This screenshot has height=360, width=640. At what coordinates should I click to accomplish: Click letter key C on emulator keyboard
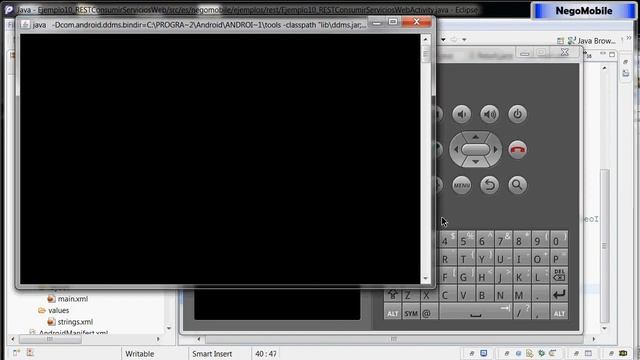[447, 294]
